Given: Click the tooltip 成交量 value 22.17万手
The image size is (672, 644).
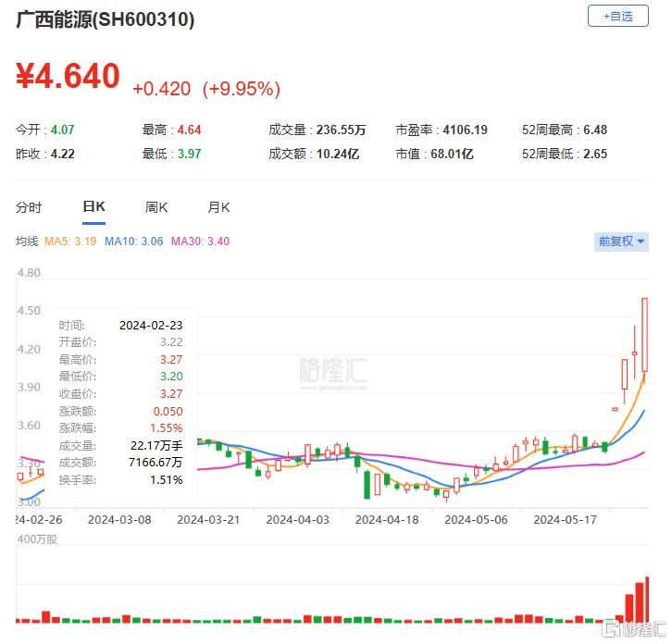Looking at the screenshot, I should tap(156, 446).
